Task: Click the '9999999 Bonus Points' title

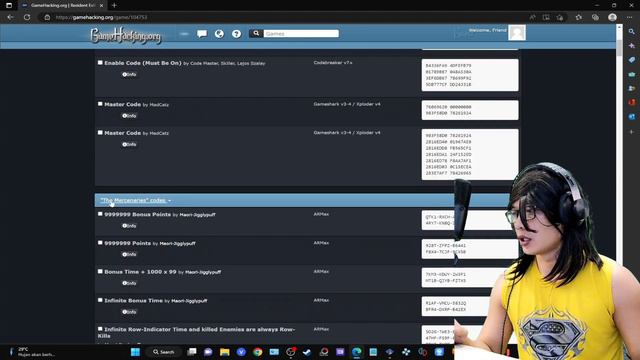Action: coord(138,214)
